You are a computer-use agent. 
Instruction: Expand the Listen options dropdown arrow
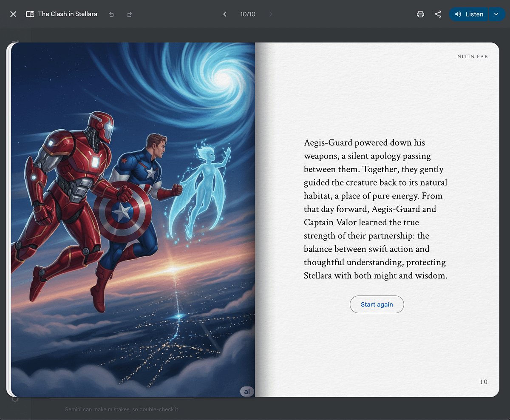tap(496, 14)
